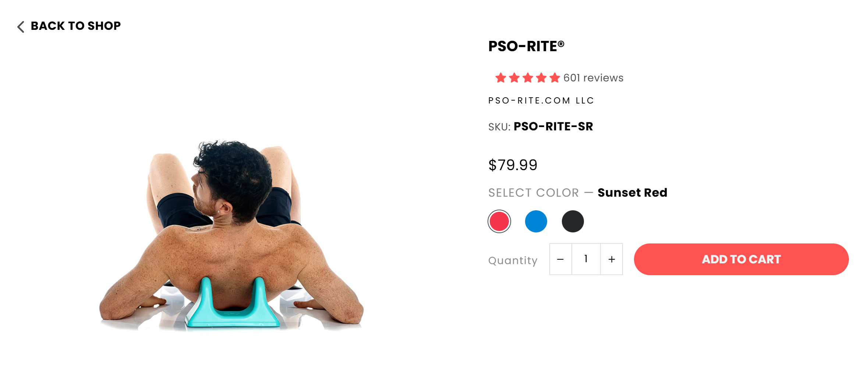Pick the black color swatch

point(573,221)
